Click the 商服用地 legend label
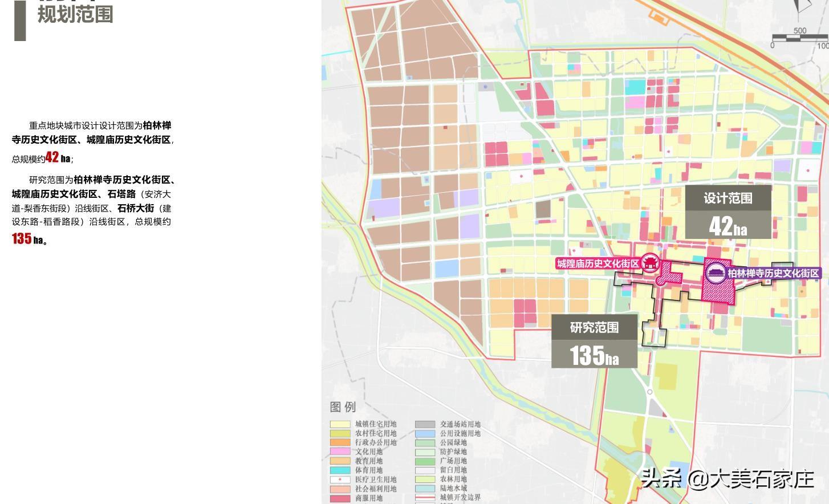The height and width of the screenshot is (504, 829). (369, 498)
